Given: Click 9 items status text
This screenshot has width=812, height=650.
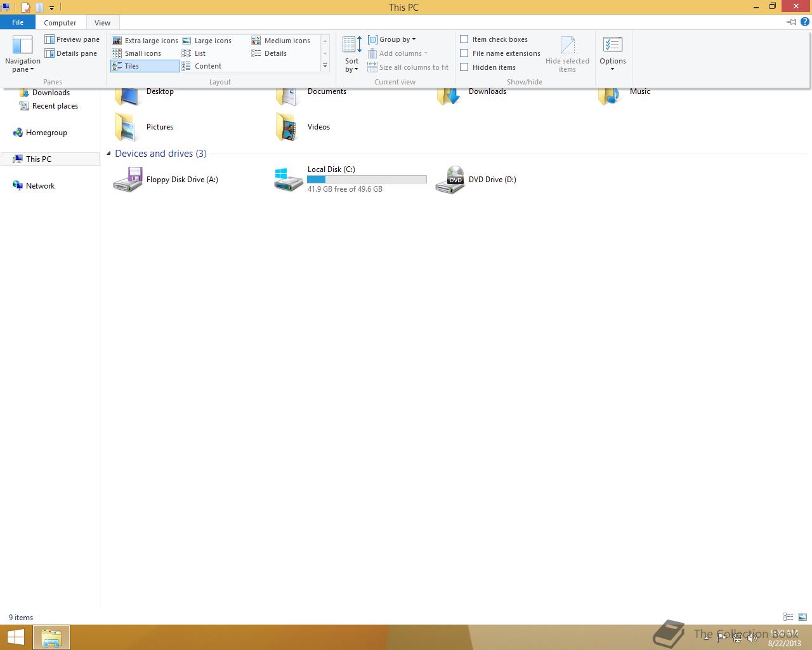Looking at the screenshot, I should point(21,618).
